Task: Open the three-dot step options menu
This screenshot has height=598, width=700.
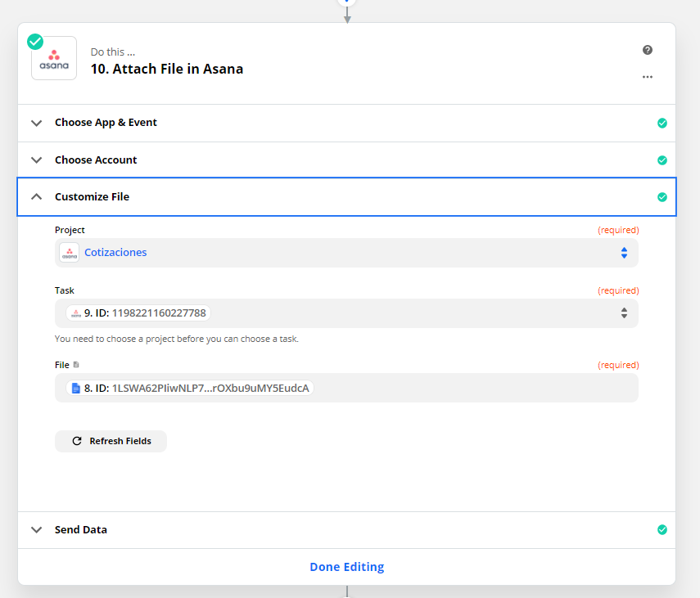Action: pyautogui.click(x=648, y=77)
